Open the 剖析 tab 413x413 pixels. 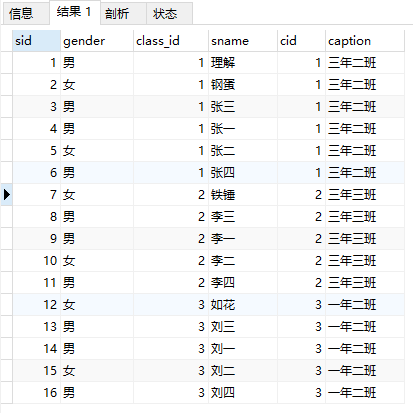click(x=123, y=13)
